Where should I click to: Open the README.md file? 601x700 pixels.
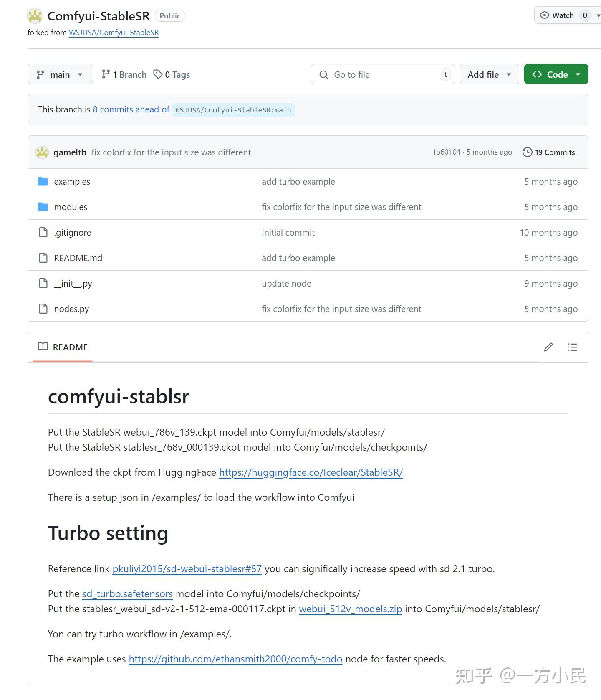[x=78, y=258]
